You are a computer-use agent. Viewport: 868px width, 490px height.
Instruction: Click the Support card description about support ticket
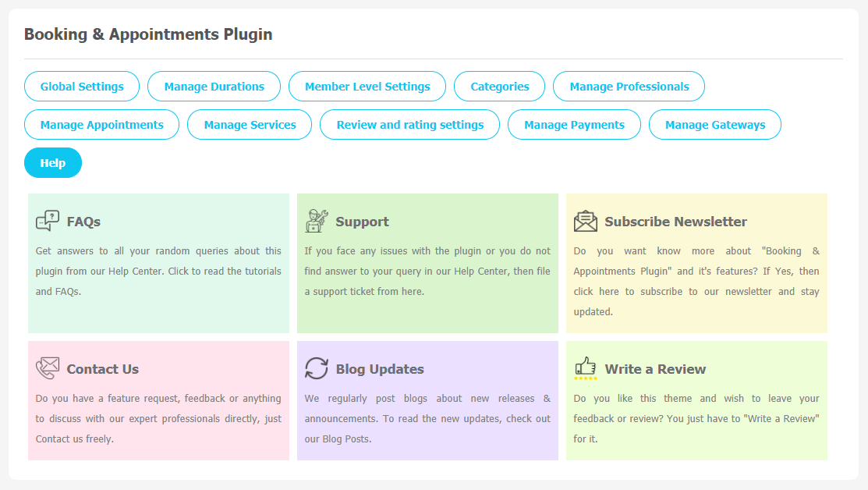point(427,272)
